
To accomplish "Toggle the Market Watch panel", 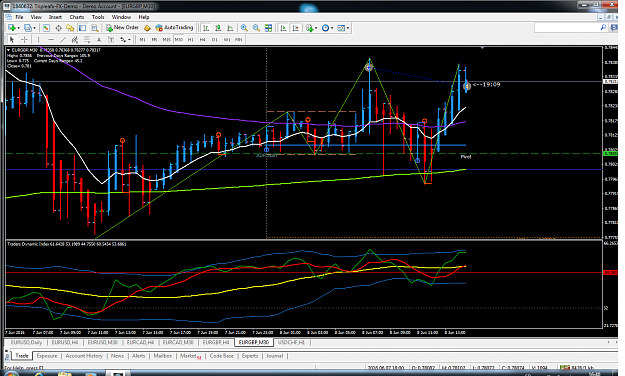I will (x=46, y=28).
